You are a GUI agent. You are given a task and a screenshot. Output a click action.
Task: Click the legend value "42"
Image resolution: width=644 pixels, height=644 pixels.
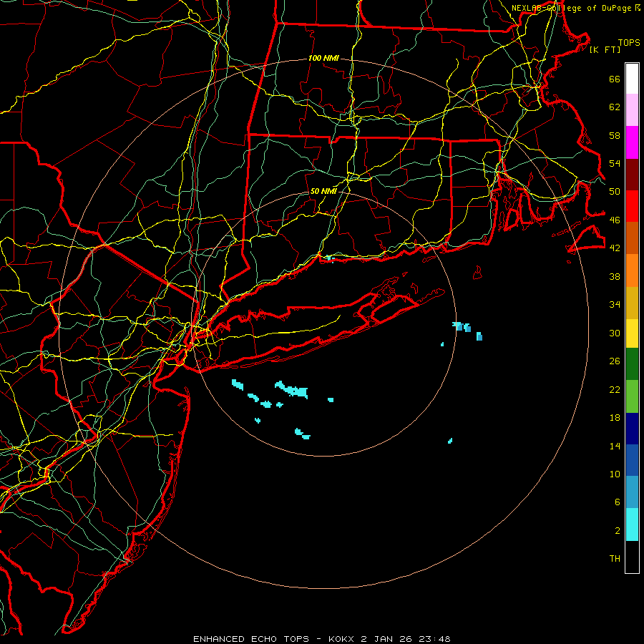615,248
